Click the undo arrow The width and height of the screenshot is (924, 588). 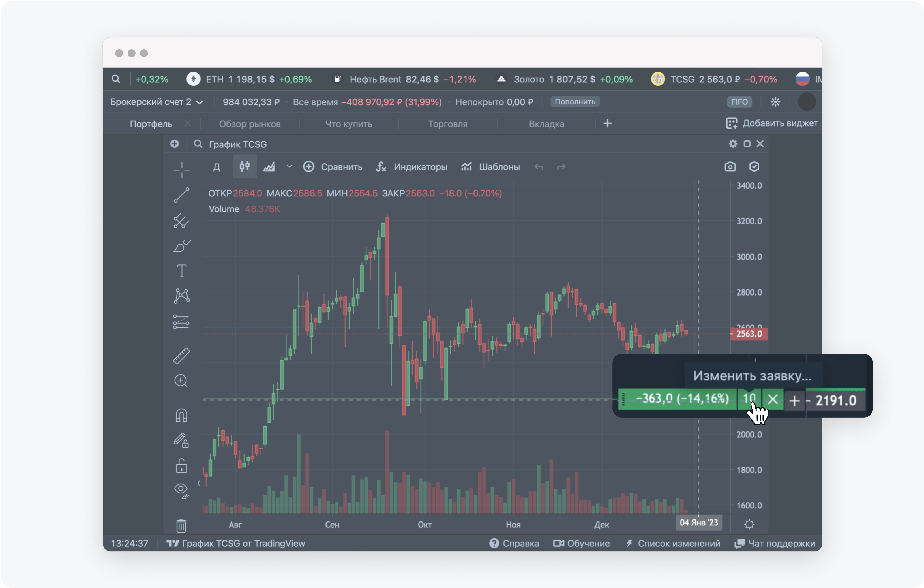coord(539,167)
